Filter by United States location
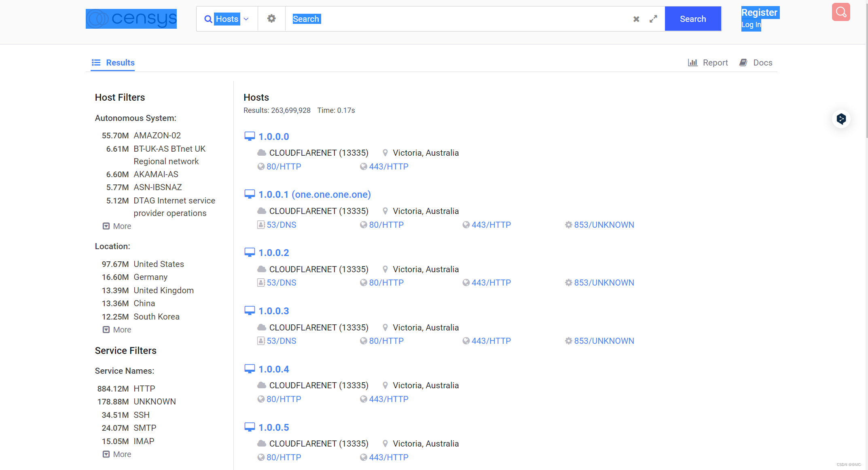Screen dimensions: 868x470 (159, 264)
